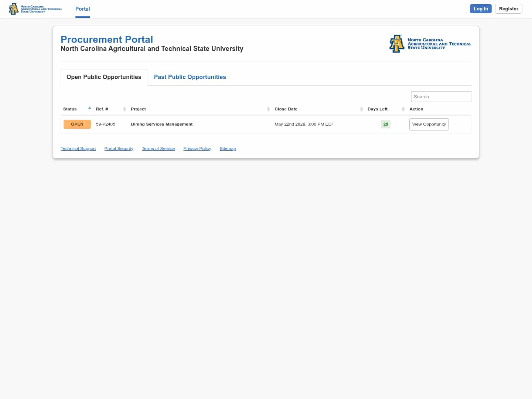Viewport: 532px width, 399px height.
Task: Sort the table by the Project column arrows
Action: pos(268,109)
